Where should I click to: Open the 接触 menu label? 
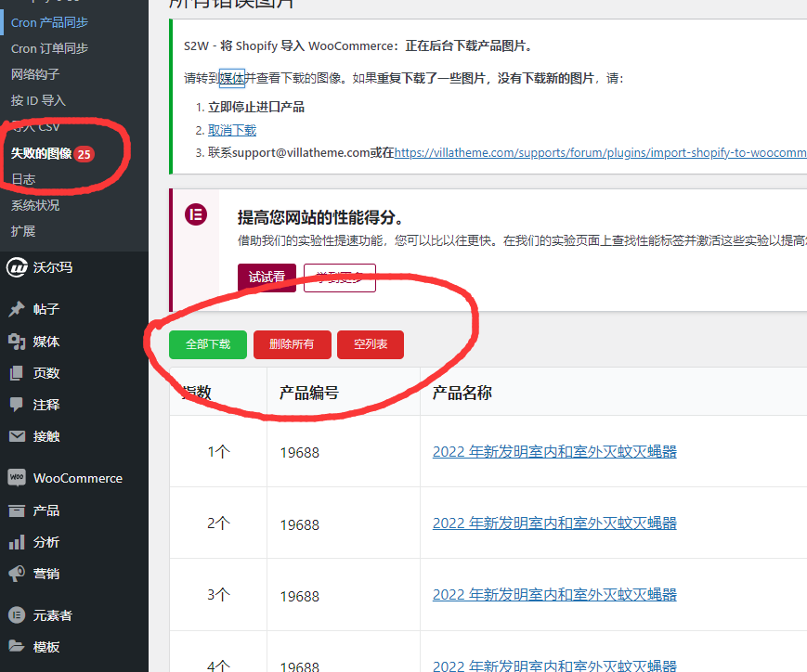[x=46, y=436]
